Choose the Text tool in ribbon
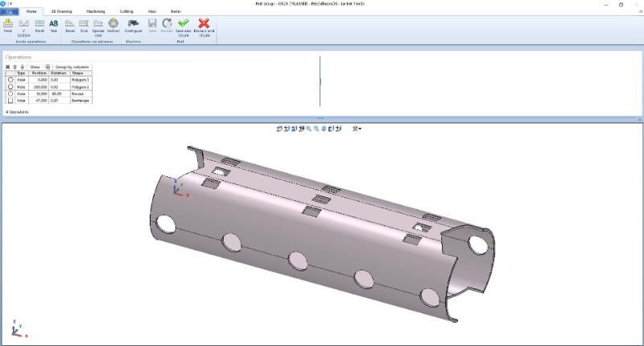Viewport: 644px width, 346px height. pyautogui.click(x=54, y=26)
